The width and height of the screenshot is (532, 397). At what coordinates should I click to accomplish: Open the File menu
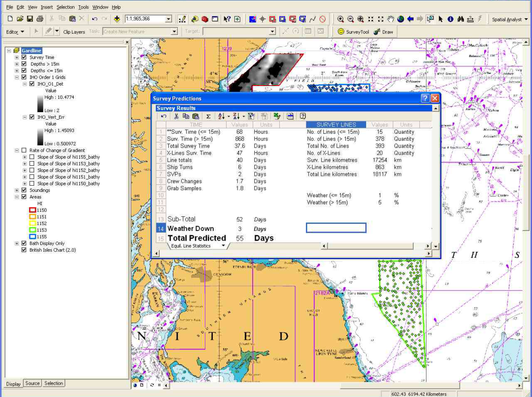pyautogui.click(x=9, y=7)
